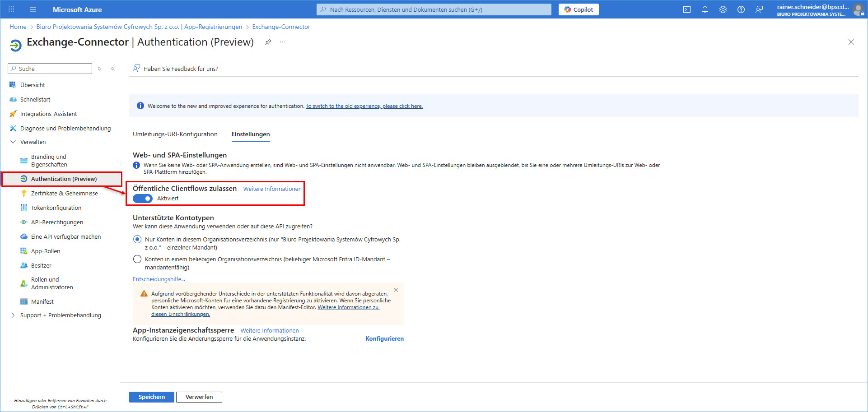Open the more options ellipsis
Viewport: 868px width, 412px height.
tap(283, 42)
